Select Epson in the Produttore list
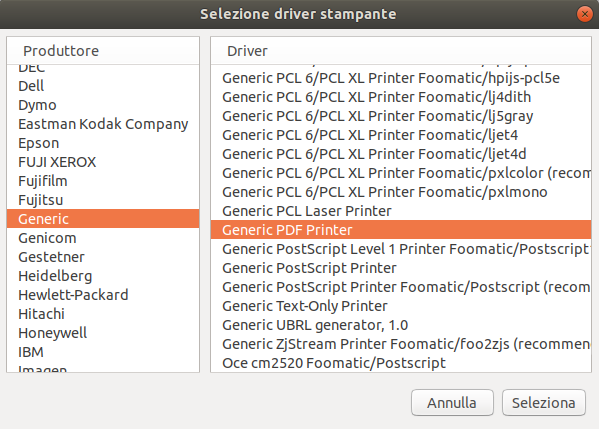Screen dimensions: 599x429 [x=103, y=143]
